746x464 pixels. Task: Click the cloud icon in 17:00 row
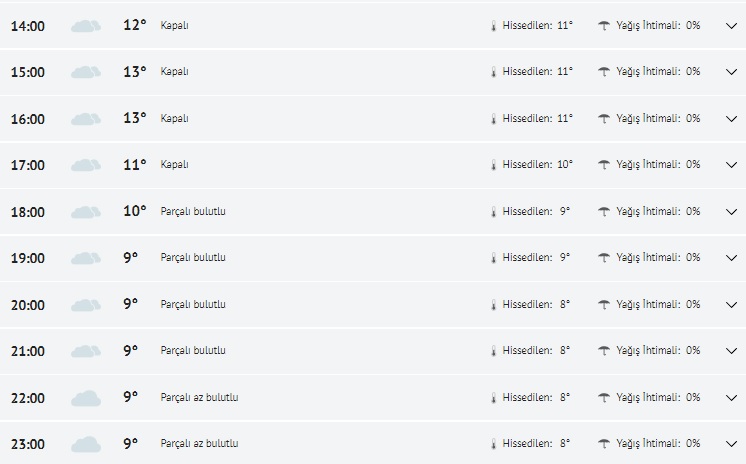pos(86,165)
